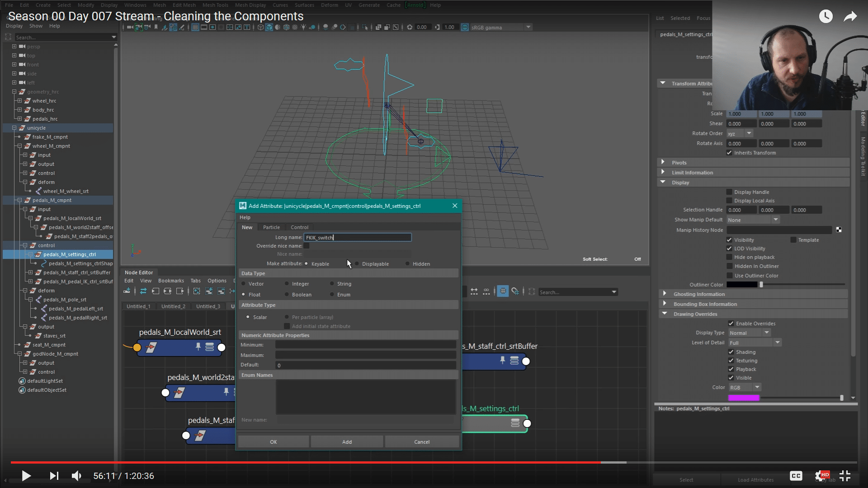Screen dimensions: 868x488
Task: Select Displayable make attribute option
Action: (x=357, y=263)
